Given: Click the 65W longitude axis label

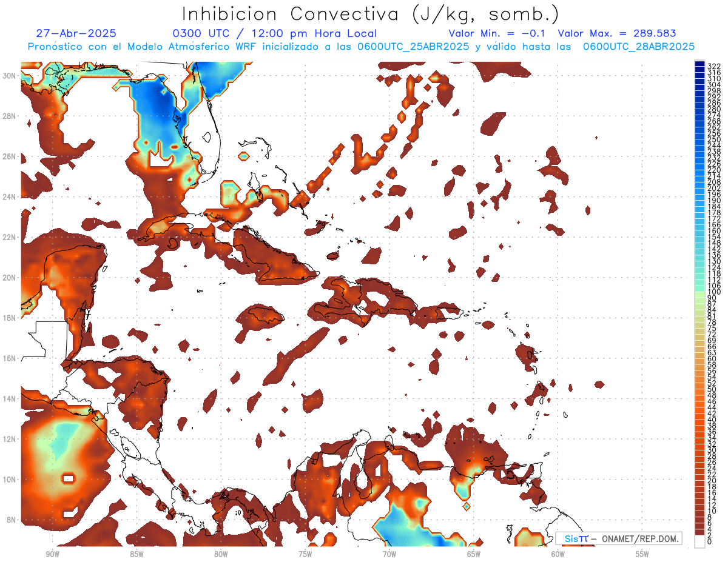Looking at the screenshot, I should coord(474,554).
